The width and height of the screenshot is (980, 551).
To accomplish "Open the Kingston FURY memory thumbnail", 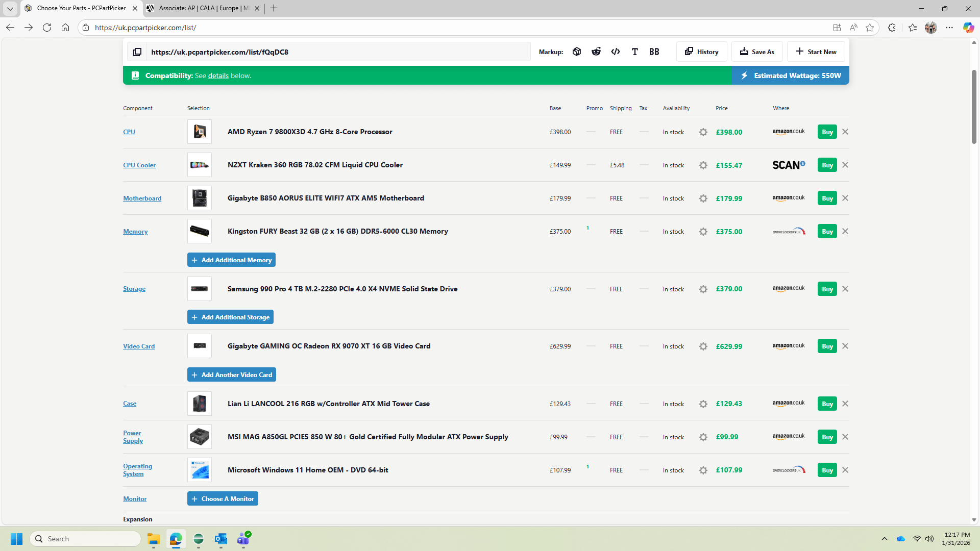I will coord(200,231).
